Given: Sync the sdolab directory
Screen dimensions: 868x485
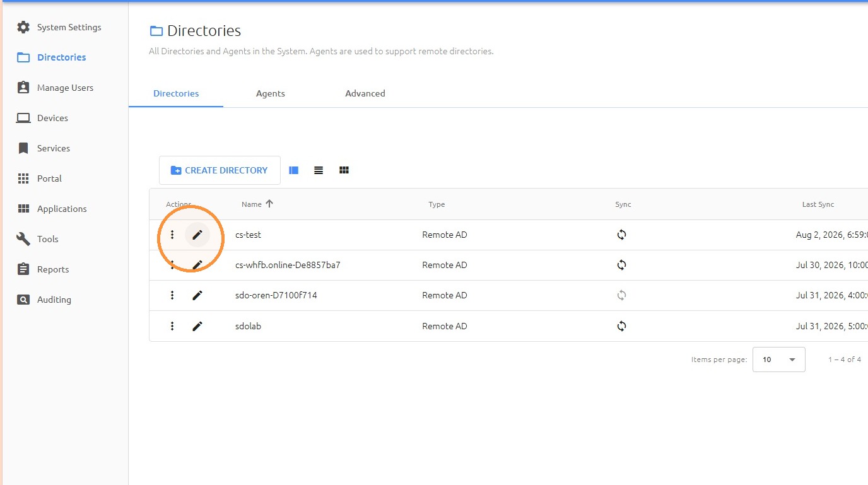Looking at the screenshot, I should 621,326.
